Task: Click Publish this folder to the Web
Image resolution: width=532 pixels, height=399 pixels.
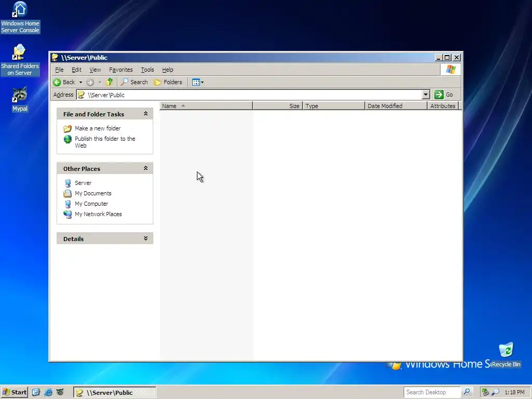Action: pyautogui.click(x=105, y=142)
